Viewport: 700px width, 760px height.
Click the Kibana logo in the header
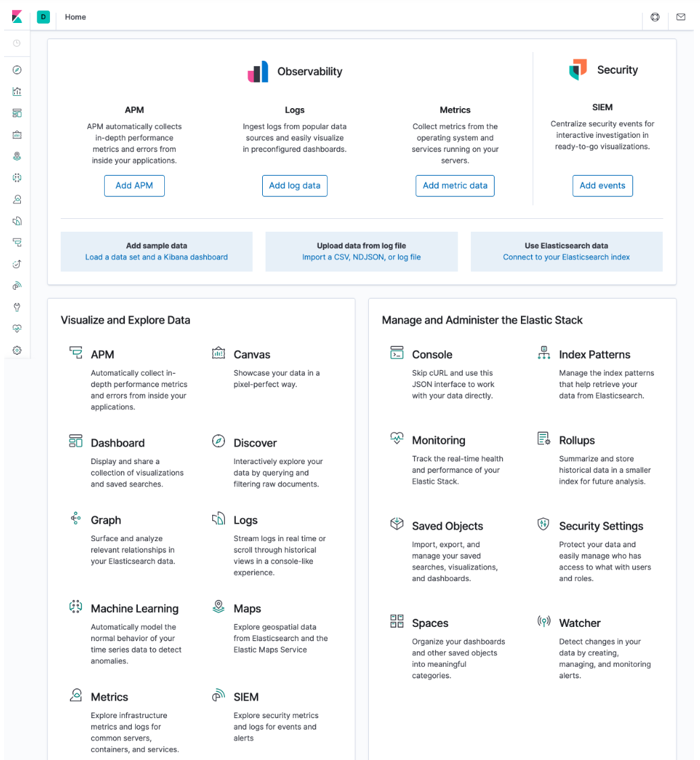17,17
